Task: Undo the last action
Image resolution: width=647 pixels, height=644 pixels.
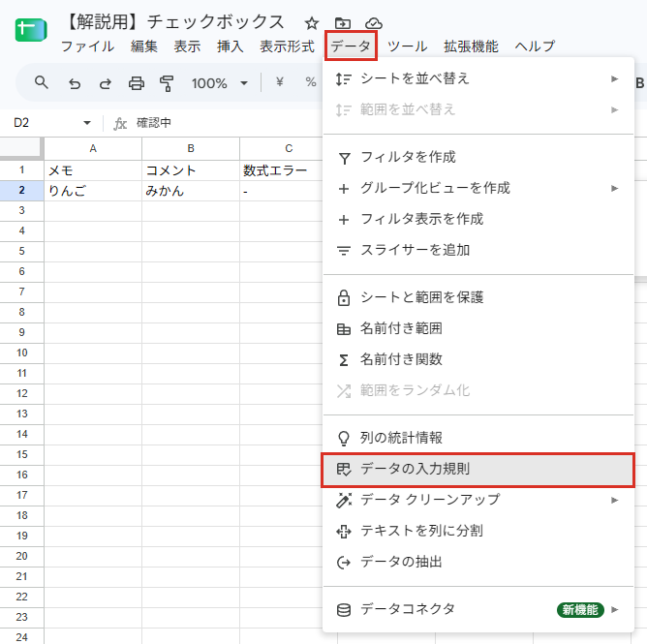Action: coord(75,83)
